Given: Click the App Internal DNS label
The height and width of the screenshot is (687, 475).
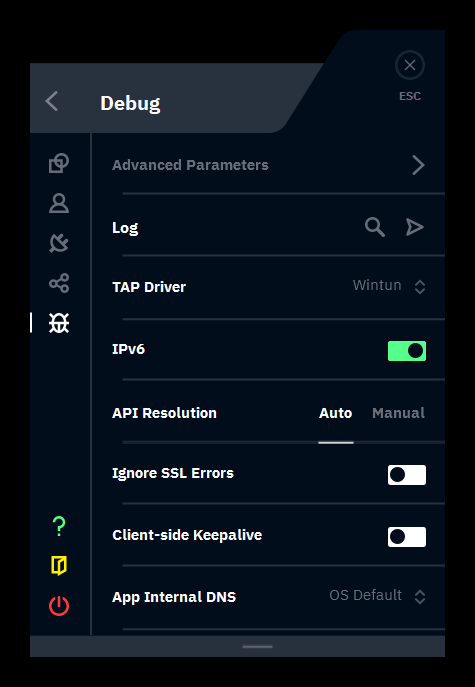Looking at the screenshot, I should pos(174,597).
